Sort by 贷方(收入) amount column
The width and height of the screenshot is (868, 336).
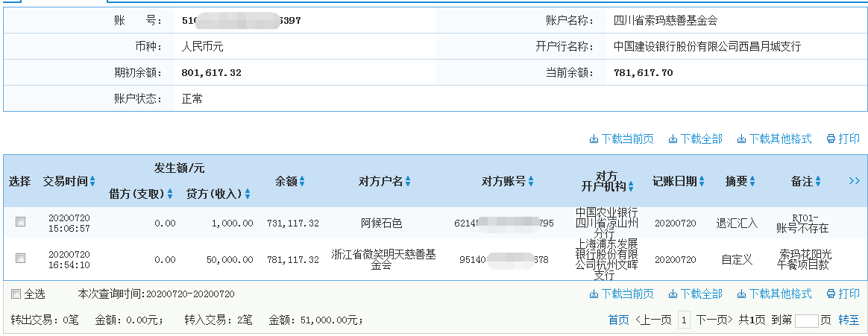pyautogui.click(x=247, y=194)
